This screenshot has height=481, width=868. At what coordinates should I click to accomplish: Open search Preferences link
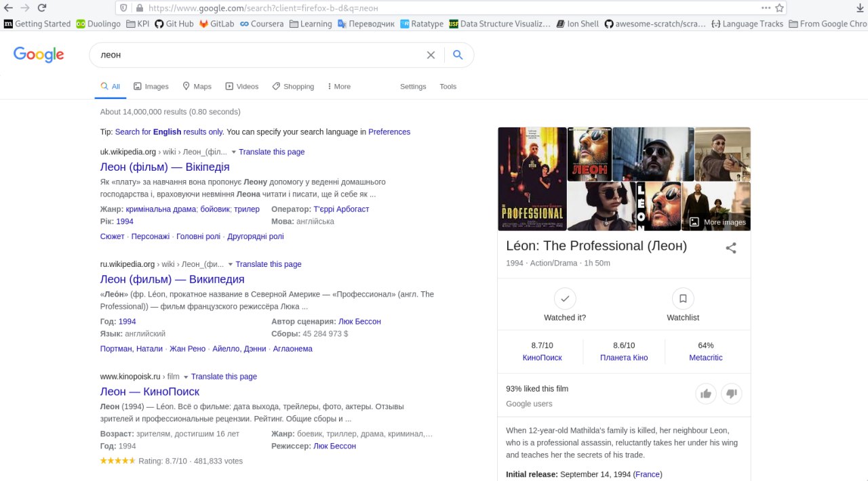[x=389, y=132]
